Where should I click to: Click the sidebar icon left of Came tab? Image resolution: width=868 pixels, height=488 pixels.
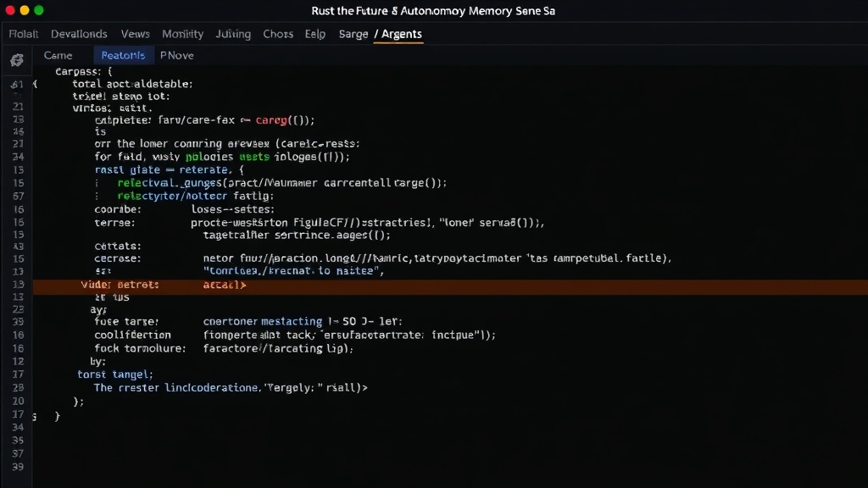pos(17,60)
